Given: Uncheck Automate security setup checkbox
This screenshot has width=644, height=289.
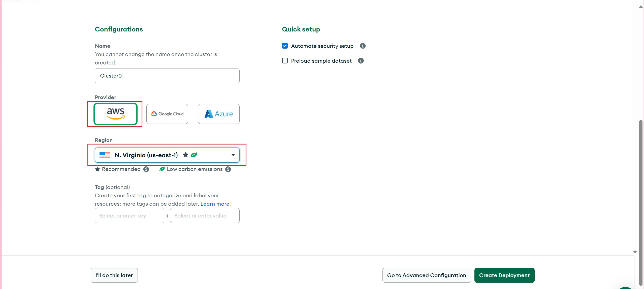Looking at the screenshot, I should [x=285, y=46].
